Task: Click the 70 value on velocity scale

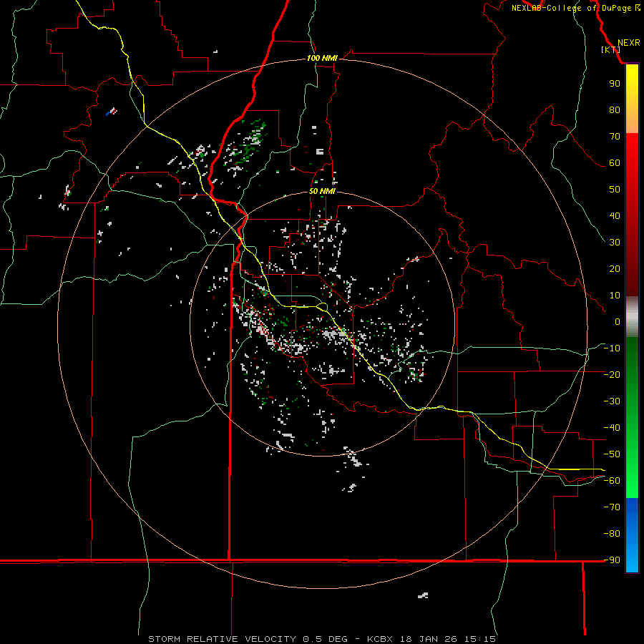Action: click(x=615, y=137)
